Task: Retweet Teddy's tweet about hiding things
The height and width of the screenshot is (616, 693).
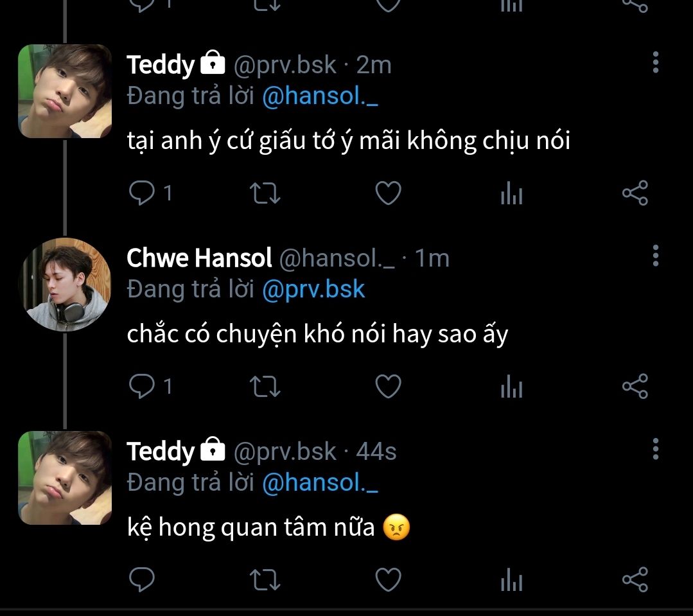Action: click(264, 193)
